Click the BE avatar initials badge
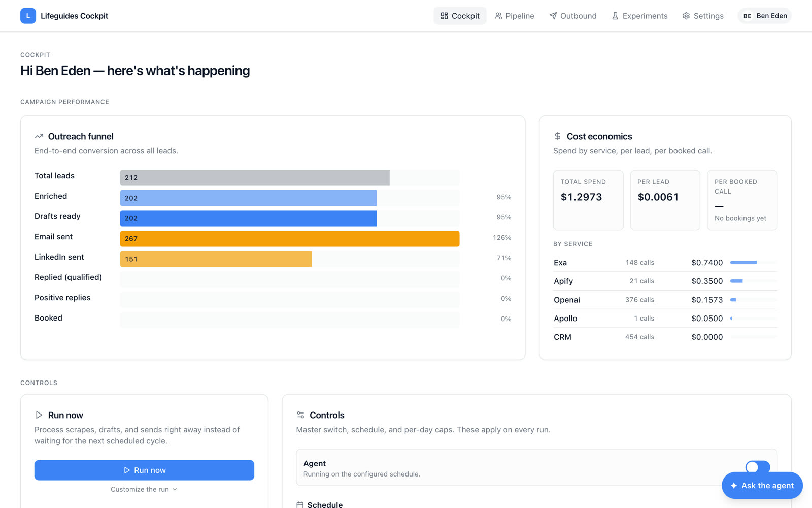The height and width of the screenshot is (508, 812). (x=747, y=16)
